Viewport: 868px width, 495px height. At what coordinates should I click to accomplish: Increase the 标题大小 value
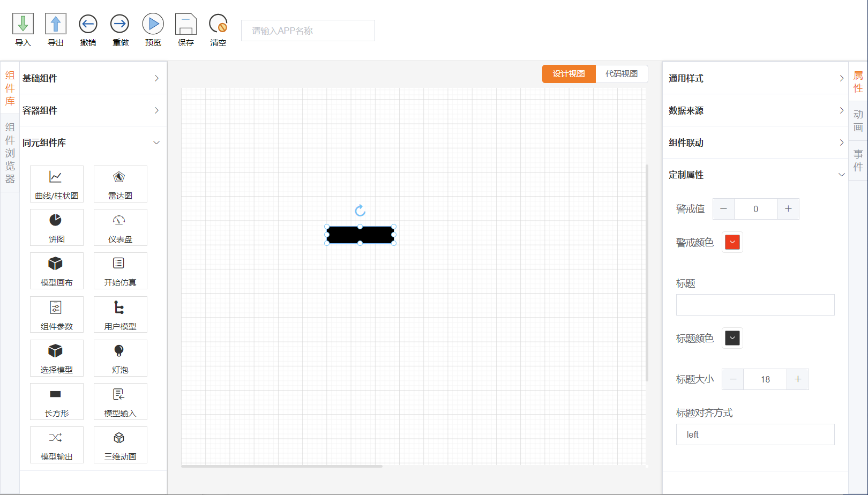click(x=798, y=379)
